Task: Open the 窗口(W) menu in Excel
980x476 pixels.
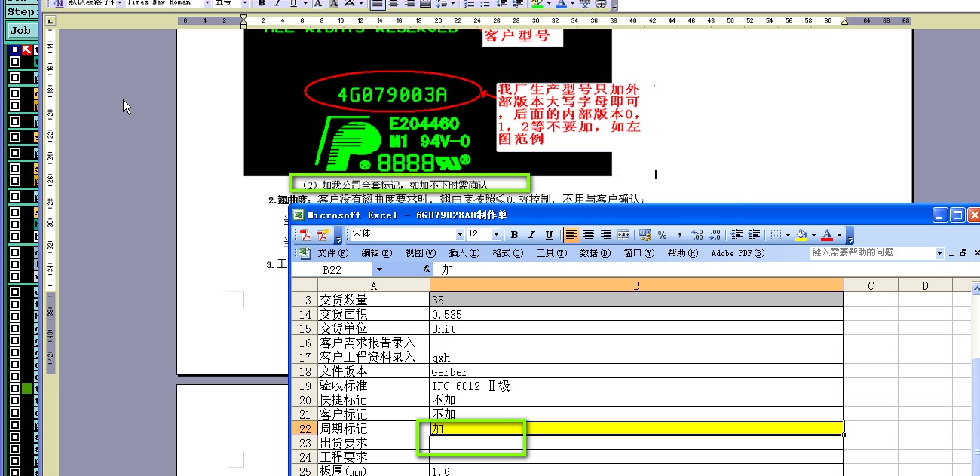Action: coord(639,253)
